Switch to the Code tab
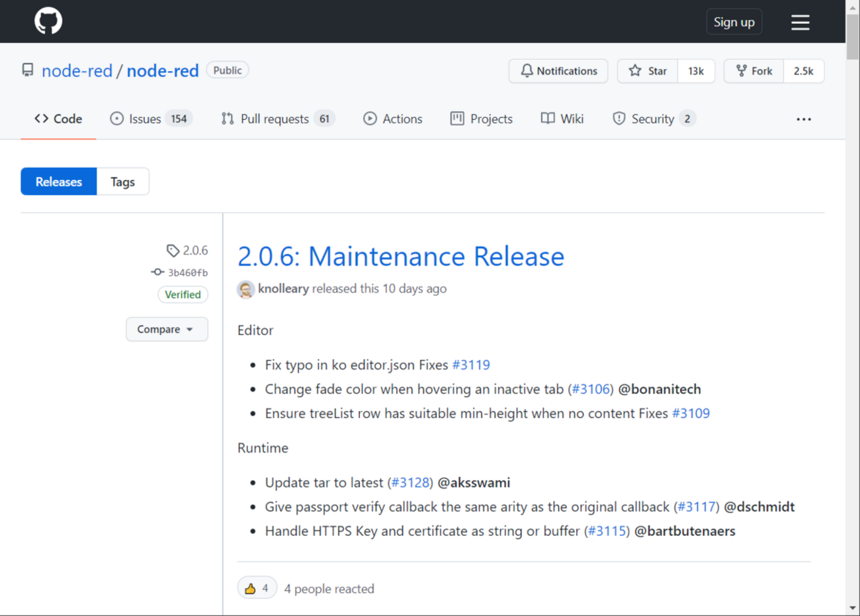 coord(58,119)
